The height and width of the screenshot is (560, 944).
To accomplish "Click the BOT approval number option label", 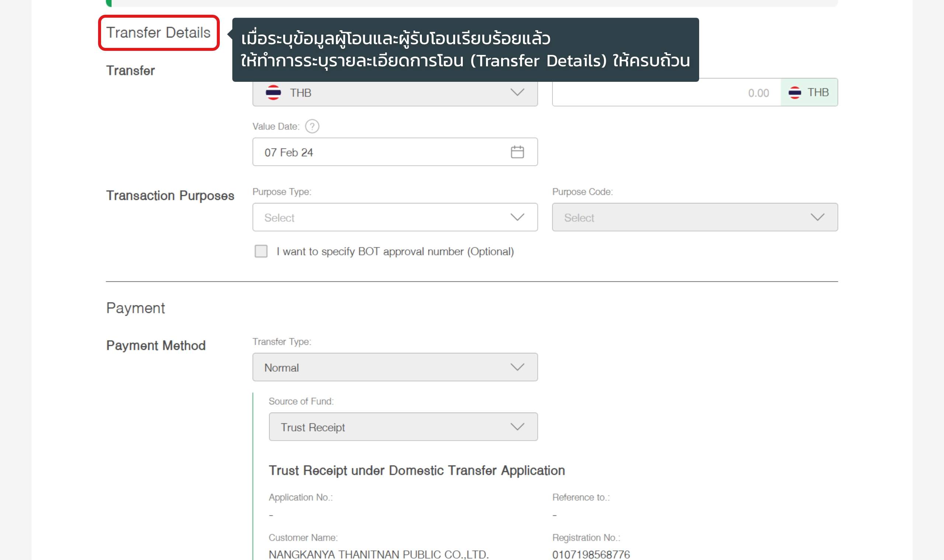I will (395, 252).
